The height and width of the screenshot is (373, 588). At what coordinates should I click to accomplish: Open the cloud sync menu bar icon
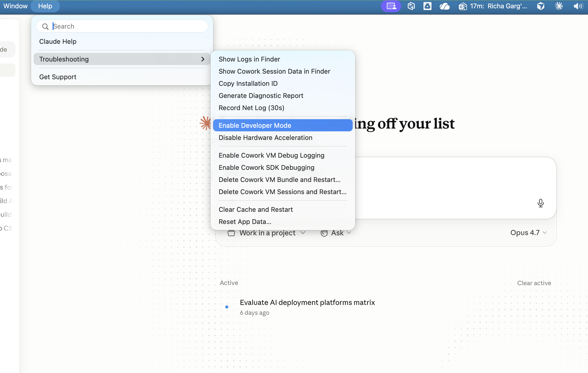click(444, 6)
